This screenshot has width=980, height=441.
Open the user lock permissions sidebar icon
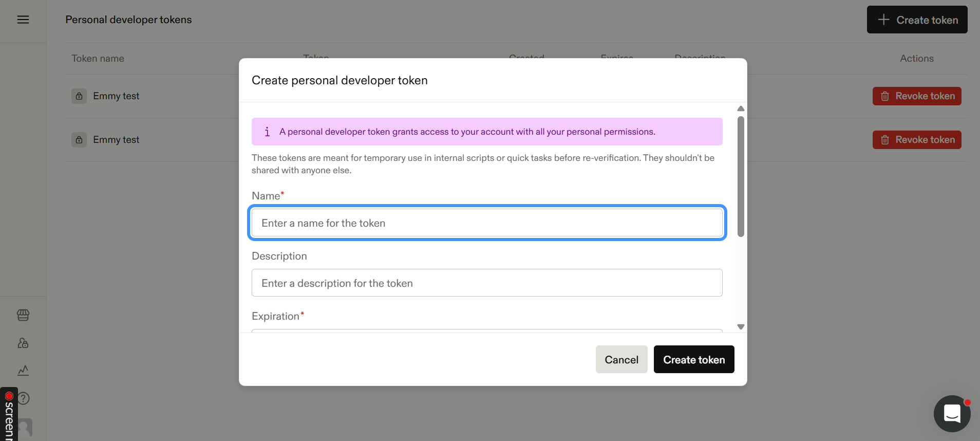[23, 343]
